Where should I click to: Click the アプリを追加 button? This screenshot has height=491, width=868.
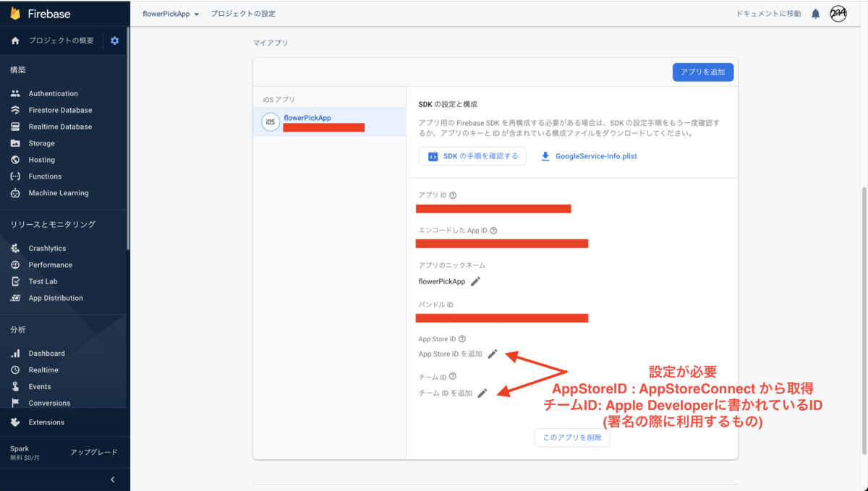[702, 72]
